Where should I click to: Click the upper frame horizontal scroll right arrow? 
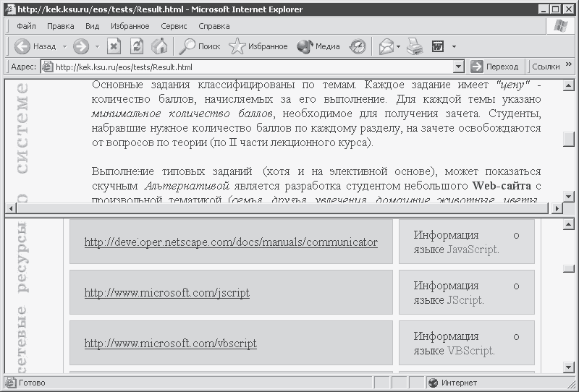point(557,208)
